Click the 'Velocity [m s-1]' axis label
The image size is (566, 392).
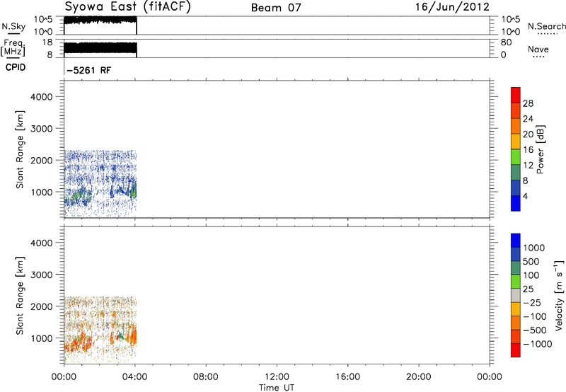(559, 295)
